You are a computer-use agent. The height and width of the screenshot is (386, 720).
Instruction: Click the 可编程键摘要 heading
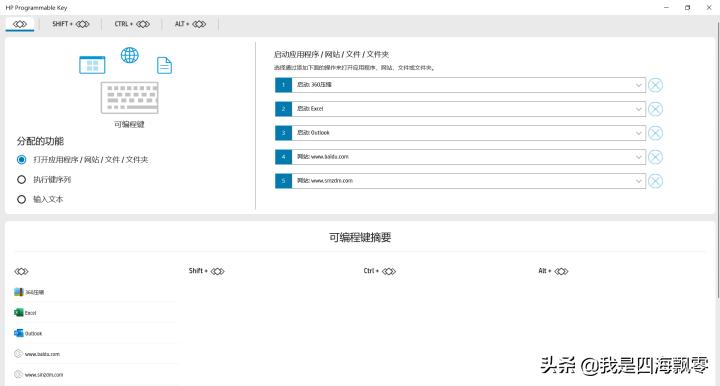360,237
